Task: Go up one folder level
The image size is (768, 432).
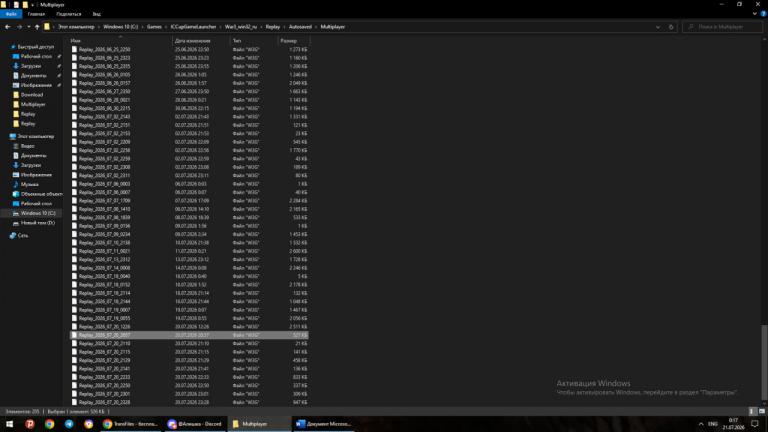Action: tap(37, 27)
